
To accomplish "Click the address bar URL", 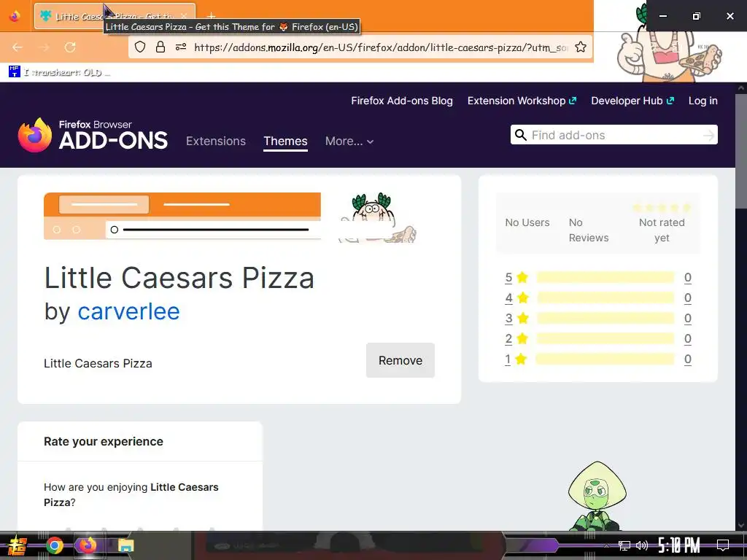I will [x=381, y=47].
